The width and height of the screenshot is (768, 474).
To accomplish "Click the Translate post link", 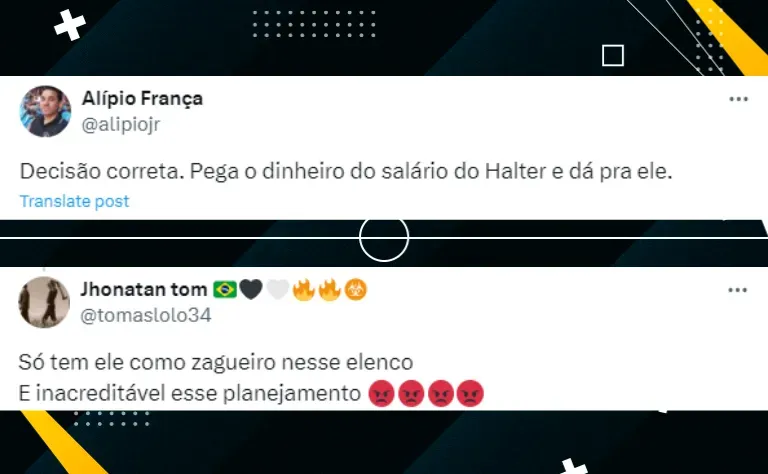I will pyautogui.click(x=74, y=201).
